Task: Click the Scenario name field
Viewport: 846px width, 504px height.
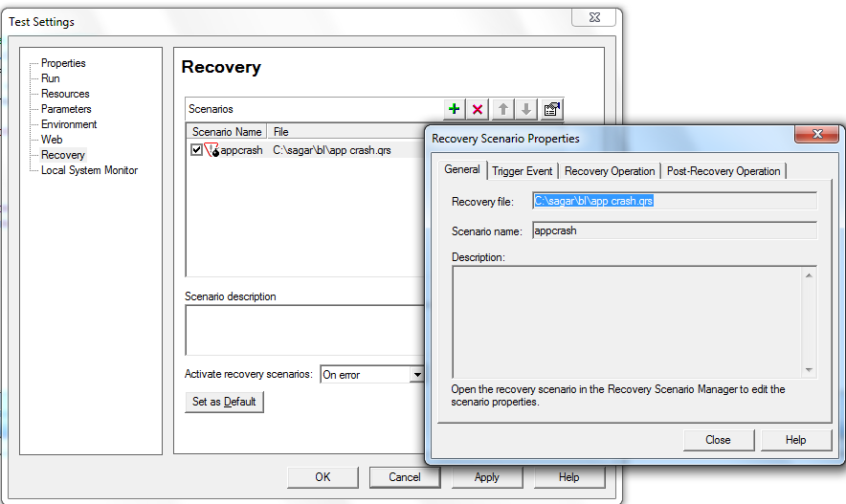Action: pyautogui.click(x=675, y=230)
